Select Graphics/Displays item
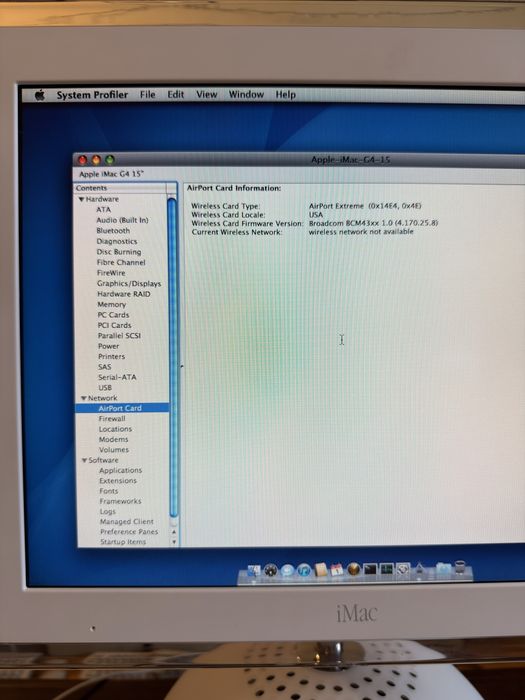Image resolution: width=525 pixels, height=700 pixels. [x=129, y=283]
